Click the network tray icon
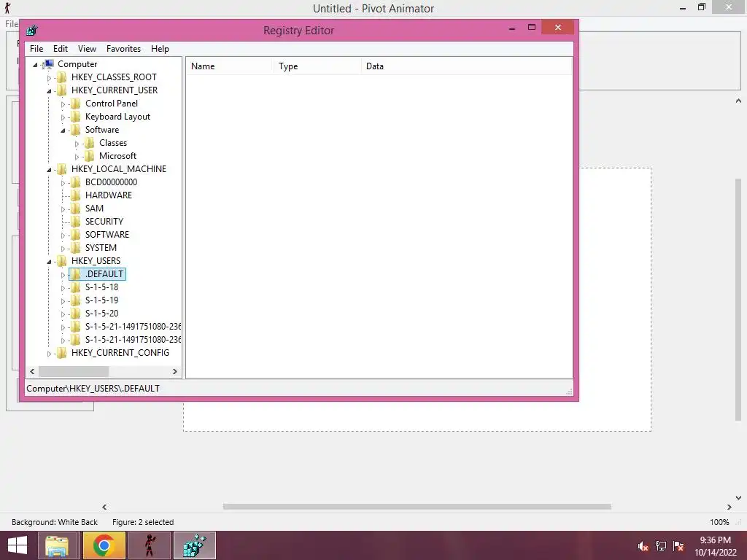747x560 pixels. pyautogui.click(x=661, y=546)
